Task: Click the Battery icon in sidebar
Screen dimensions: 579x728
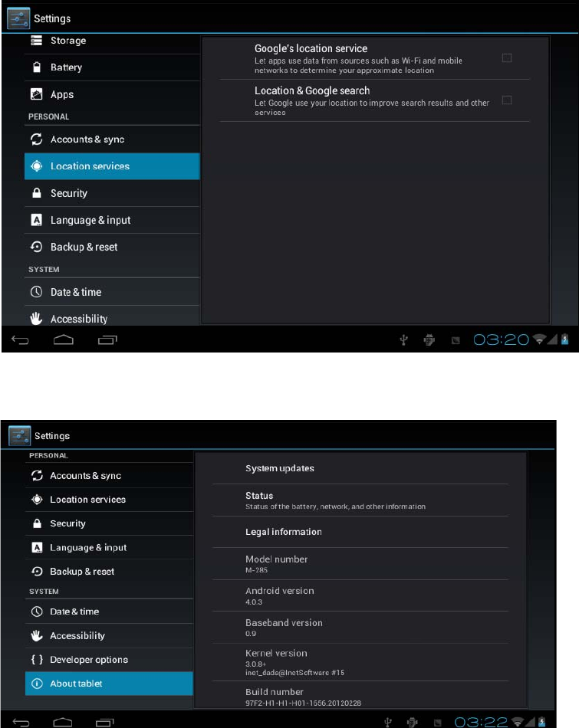Action: tap(37, 67)
